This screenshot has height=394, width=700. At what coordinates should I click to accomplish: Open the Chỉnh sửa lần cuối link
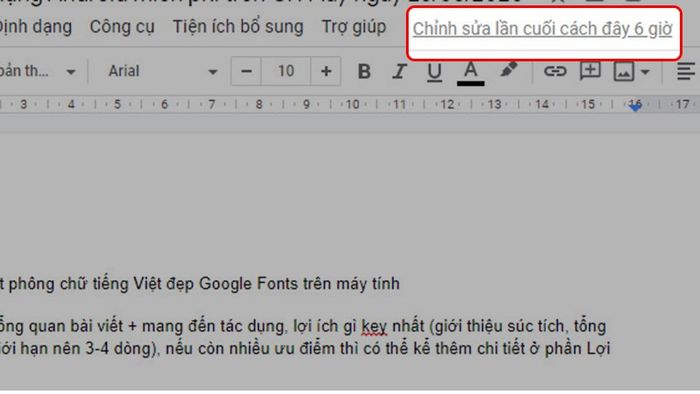542,29
